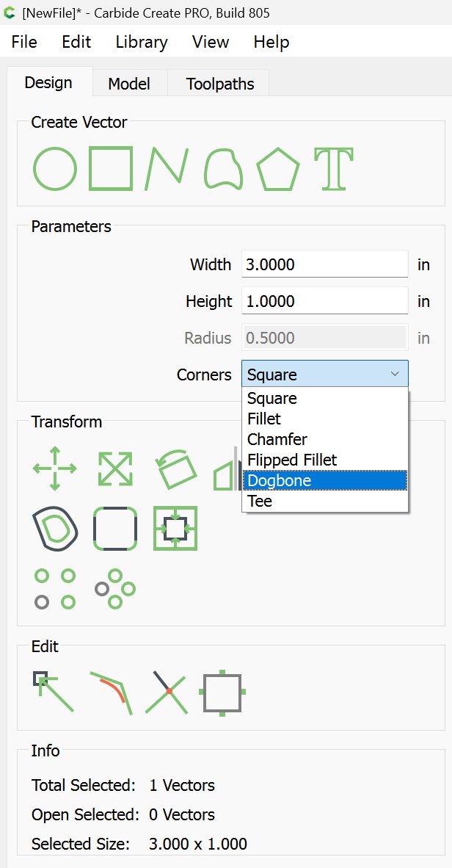This screenshot has width=452, height=868.
Task: Select the Rectangle vector creation tool
Action: [111, 169]
